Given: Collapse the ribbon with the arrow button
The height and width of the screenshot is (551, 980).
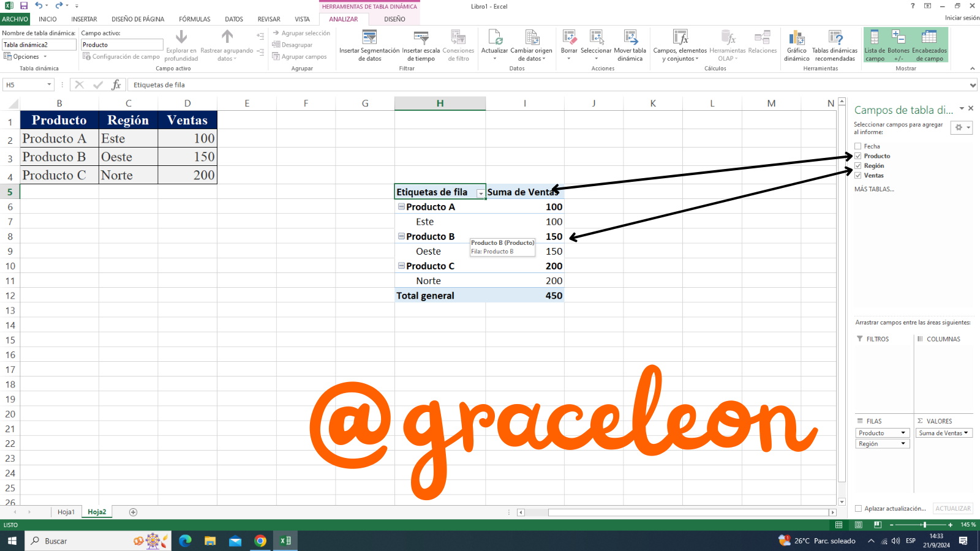Looking at the screenshot, I should tap(973, 69).
